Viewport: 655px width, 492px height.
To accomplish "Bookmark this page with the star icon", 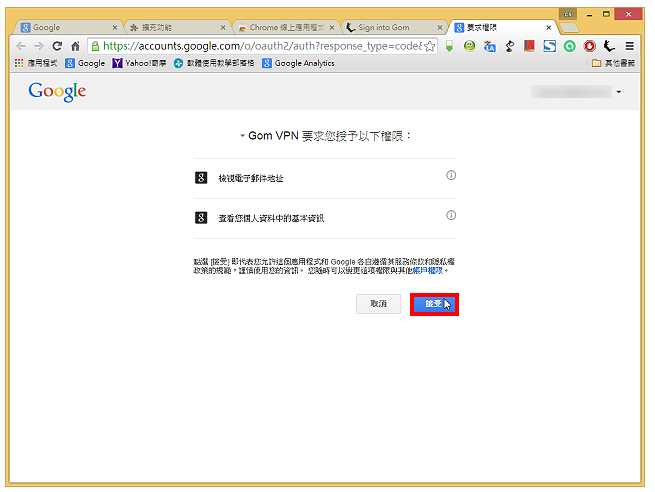I will (430, 46).
